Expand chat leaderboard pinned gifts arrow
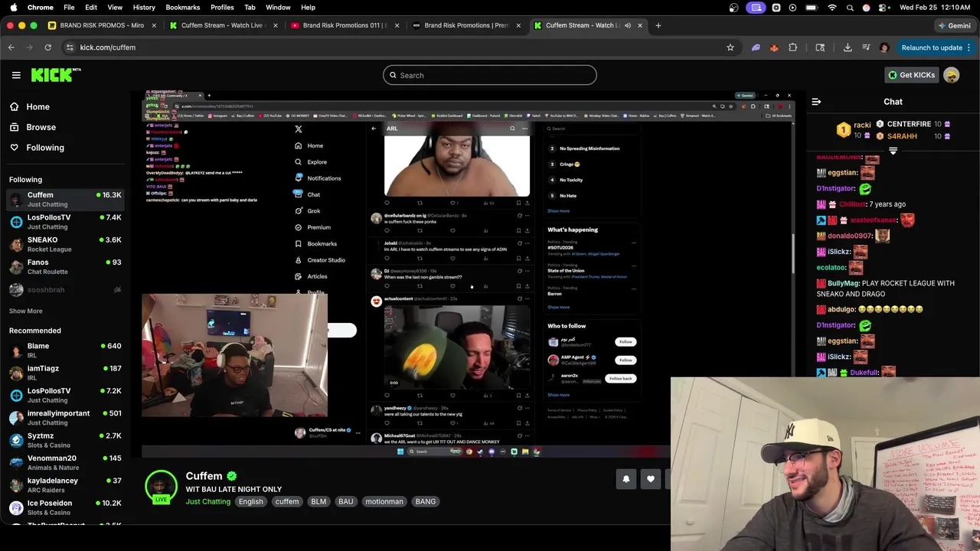The width and height of the screenshot is (980, 551). (x=893, y=151)
